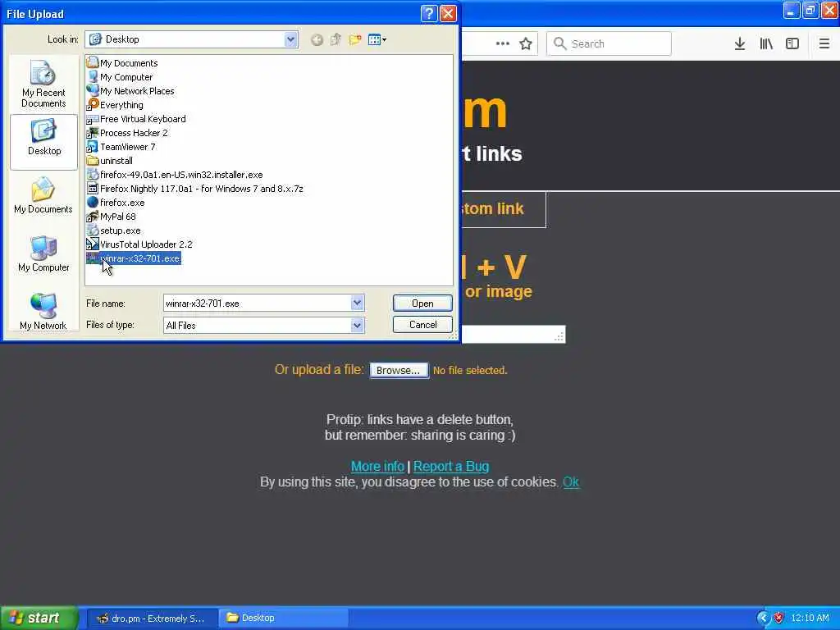This screenshot has width=840, height=630.
Task: Select the TeamViewer 7 shortcut
Action: (x=121, y=146)
